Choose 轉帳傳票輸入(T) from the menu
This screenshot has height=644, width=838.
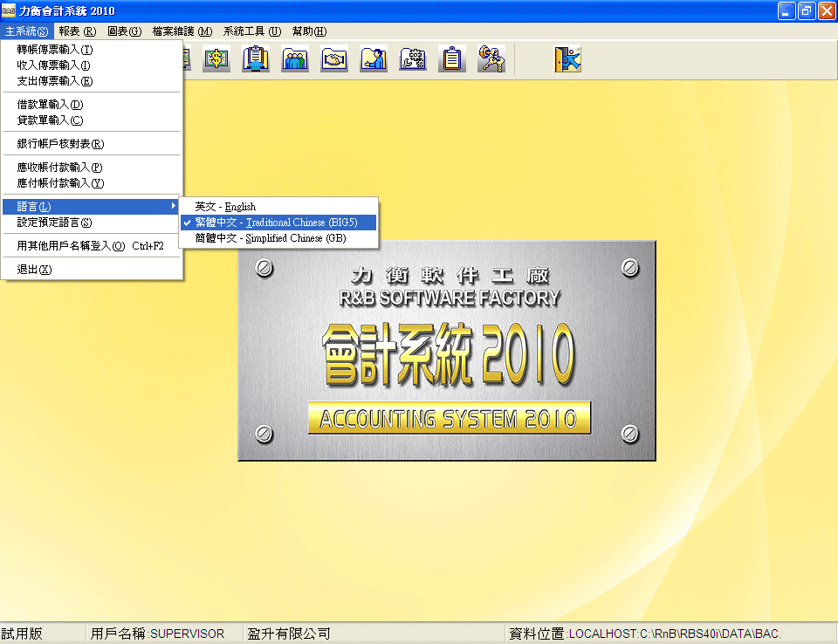92,50
